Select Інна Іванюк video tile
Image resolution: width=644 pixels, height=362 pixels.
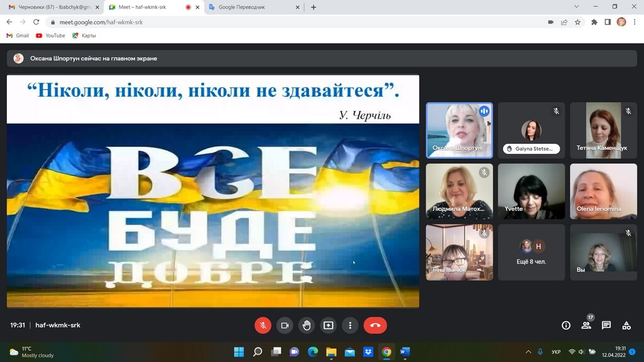[459, 253]
